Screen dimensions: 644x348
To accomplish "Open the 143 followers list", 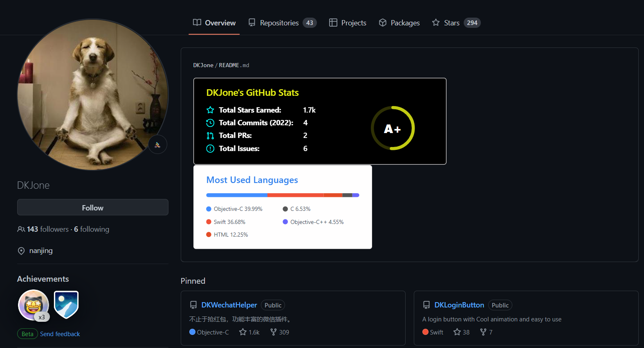I will (x=48, y=229).
